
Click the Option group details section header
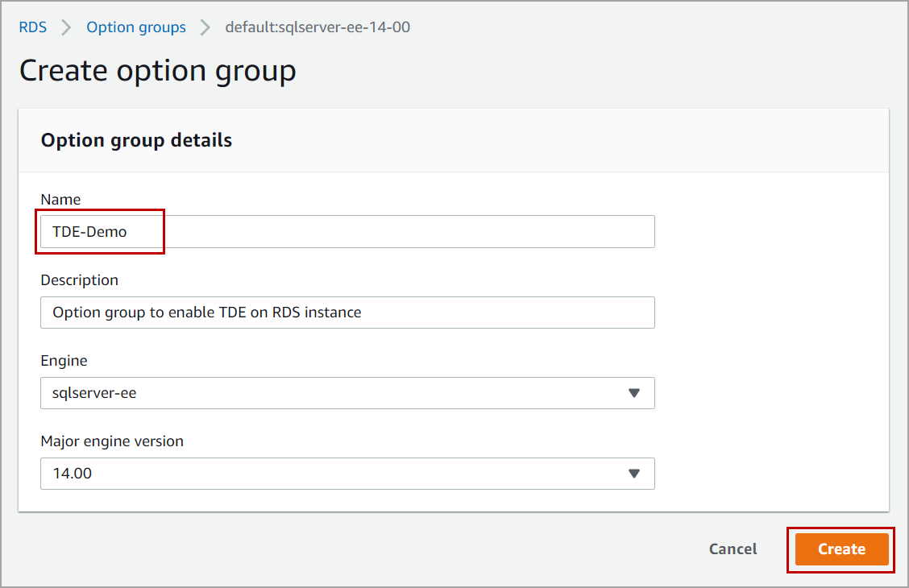pyautogui.click(x=136, y=140)
